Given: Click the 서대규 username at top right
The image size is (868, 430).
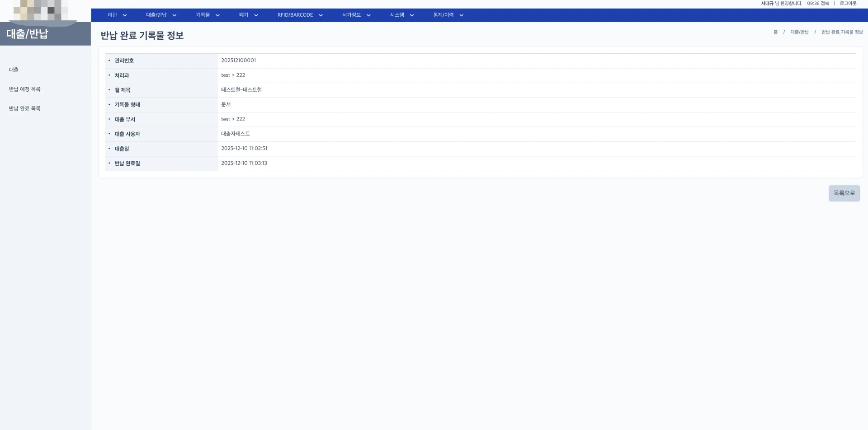Looking at the screenshot, I should click(767, 4).
